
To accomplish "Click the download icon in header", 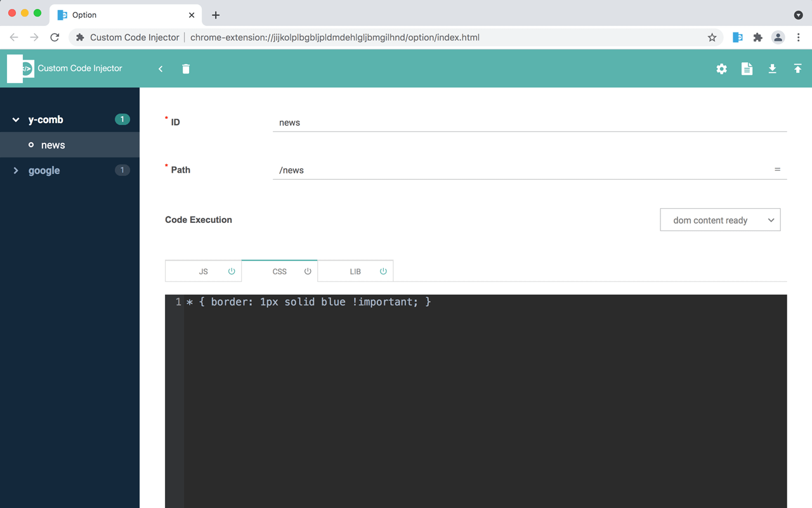I will (772, 69).
